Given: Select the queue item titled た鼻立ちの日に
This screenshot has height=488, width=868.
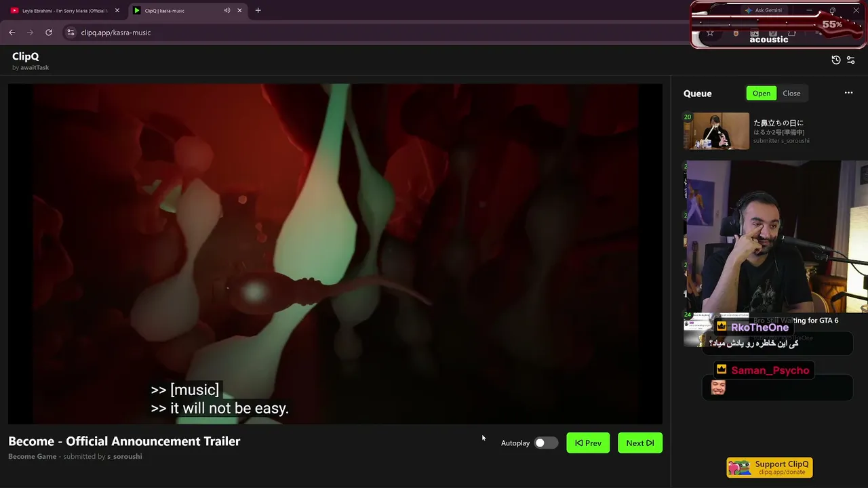Looking at the screenshot, I should (x=778, y=123).
